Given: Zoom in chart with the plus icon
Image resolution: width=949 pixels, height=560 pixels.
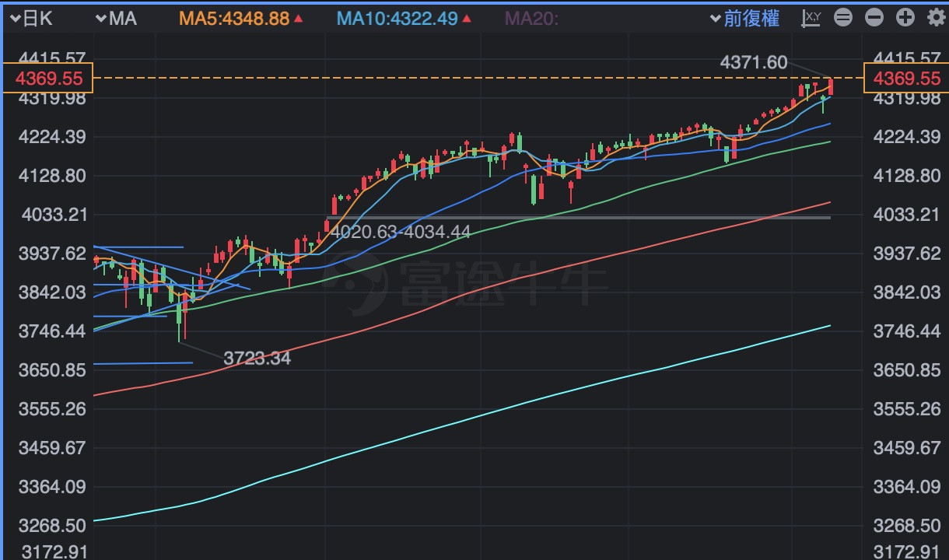Looking at the screenshot, I should click(905, 17).
